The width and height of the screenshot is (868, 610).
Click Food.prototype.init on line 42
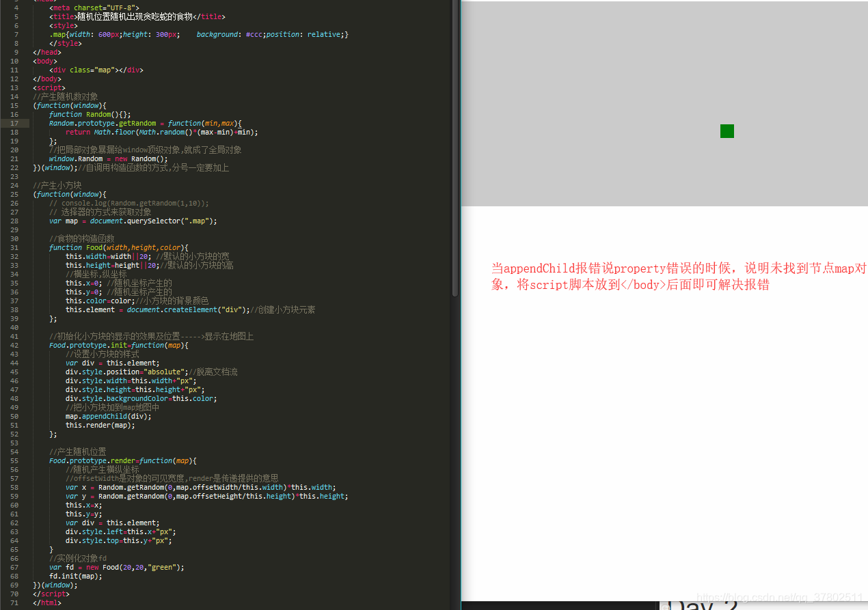[90, 345]
